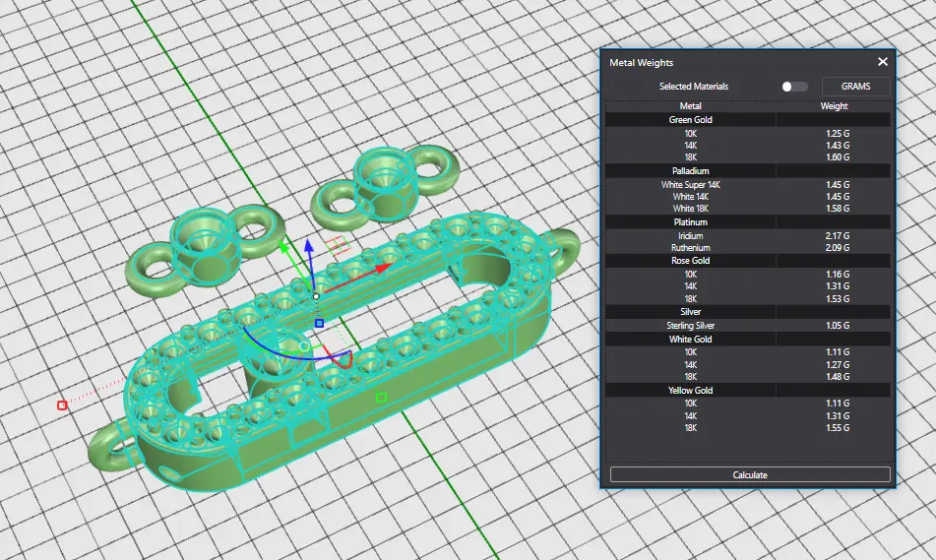The width and height of the screenshot is (936, 560).
Task: Click the Metal column header
Action: (x=690, y=106)
